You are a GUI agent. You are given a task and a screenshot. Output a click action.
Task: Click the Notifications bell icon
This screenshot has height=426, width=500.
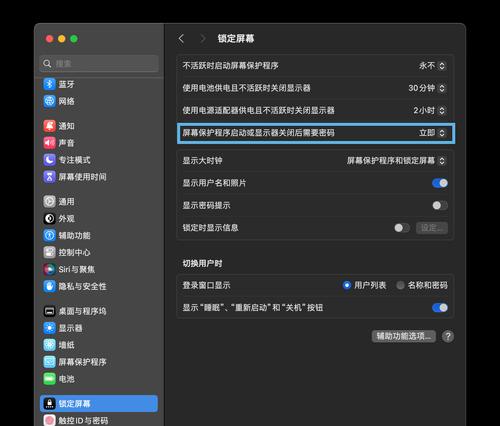49,126
